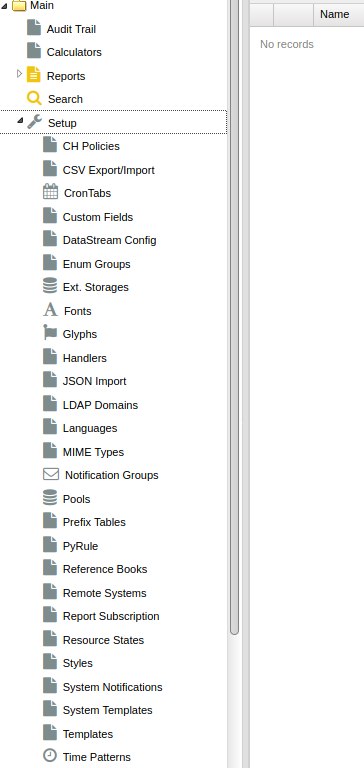The width and height of the screenshot is (364, 768).
Task: Click the Remote Systems document icon
Action: [x=50, y=592]
